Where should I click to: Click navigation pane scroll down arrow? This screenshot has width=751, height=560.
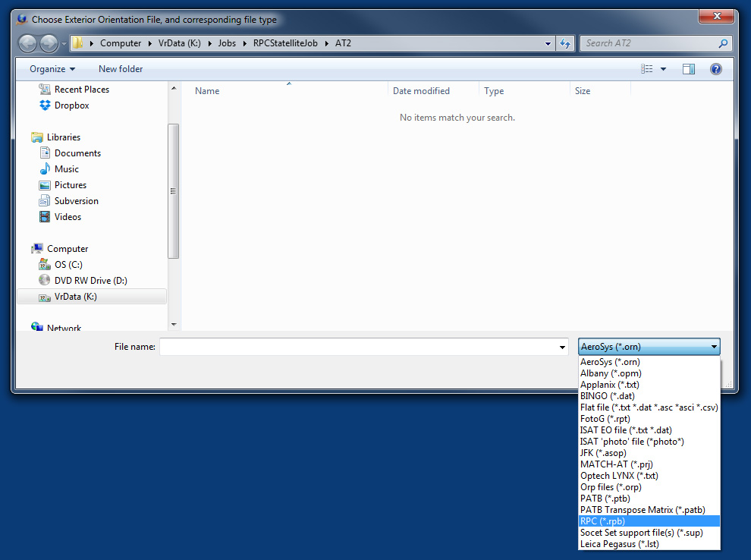click(174, 324)
